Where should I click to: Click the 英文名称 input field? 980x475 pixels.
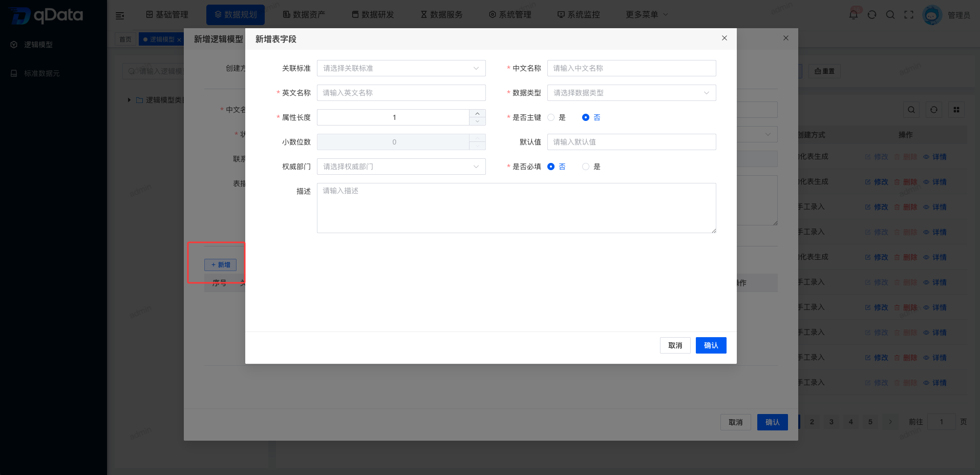tap(401, 93)
